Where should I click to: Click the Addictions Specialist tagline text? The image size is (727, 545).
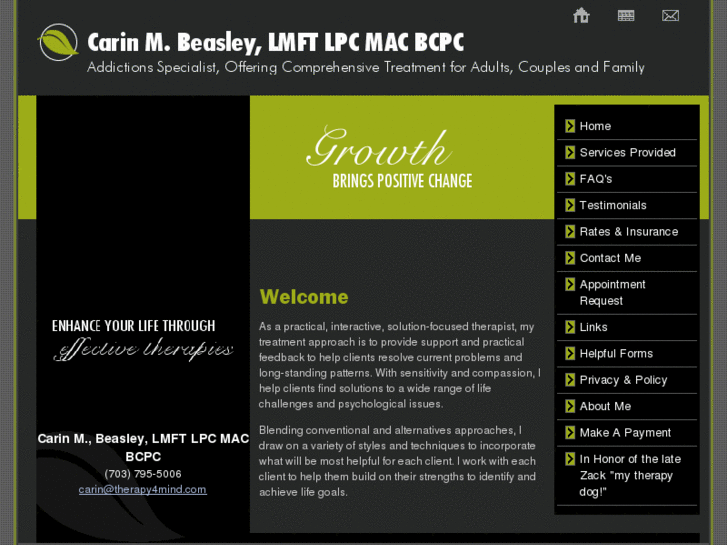pos(366,68)
